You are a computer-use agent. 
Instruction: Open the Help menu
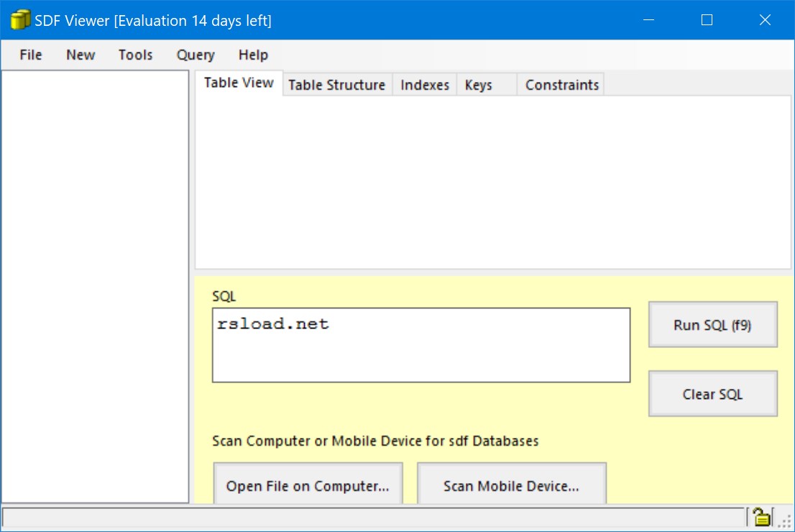tap(253, 55)
